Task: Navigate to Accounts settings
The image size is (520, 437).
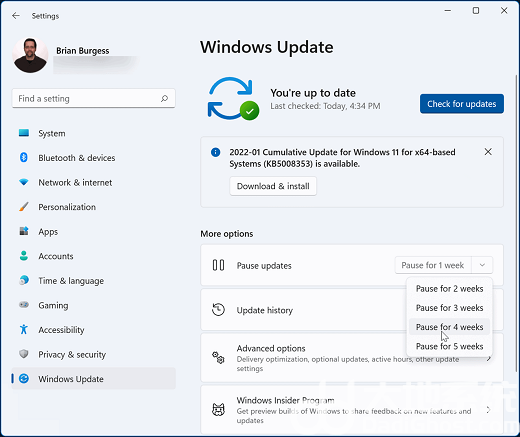Action: (x=94, y=256)
